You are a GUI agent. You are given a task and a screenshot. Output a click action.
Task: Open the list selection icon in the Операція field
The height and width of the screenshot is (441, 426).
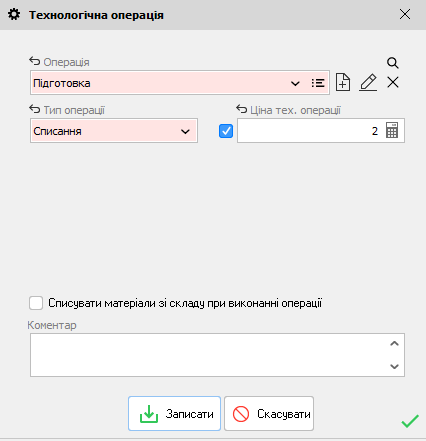click(318, 83)
